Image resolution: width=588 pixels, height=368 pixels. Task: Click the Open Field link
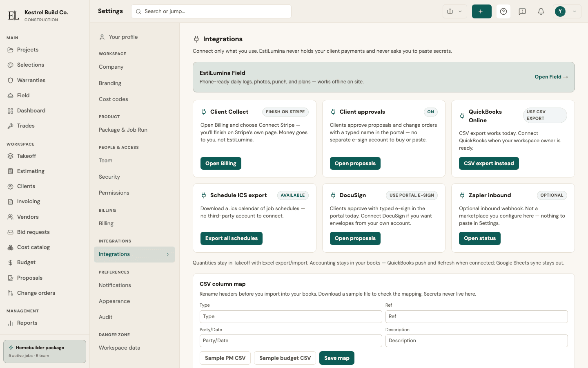(551, 77)
